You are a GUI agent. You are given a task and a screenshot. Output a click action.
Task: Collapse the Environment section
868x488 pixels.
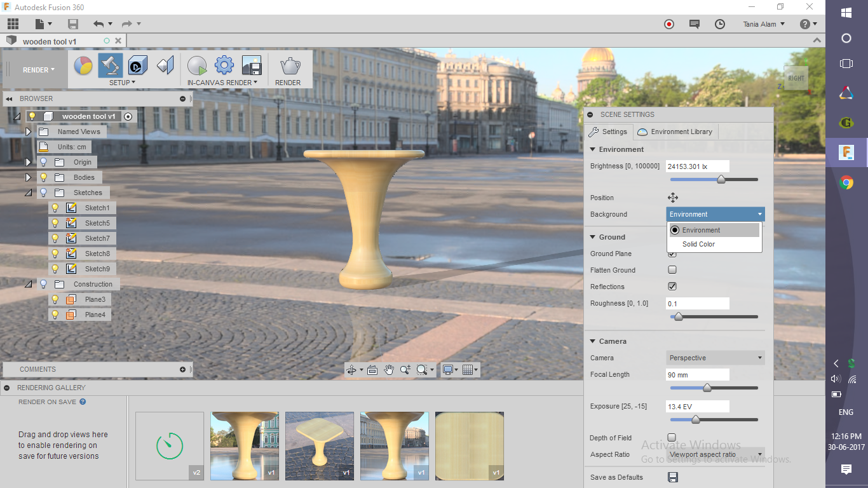click(x=593, y=149)
